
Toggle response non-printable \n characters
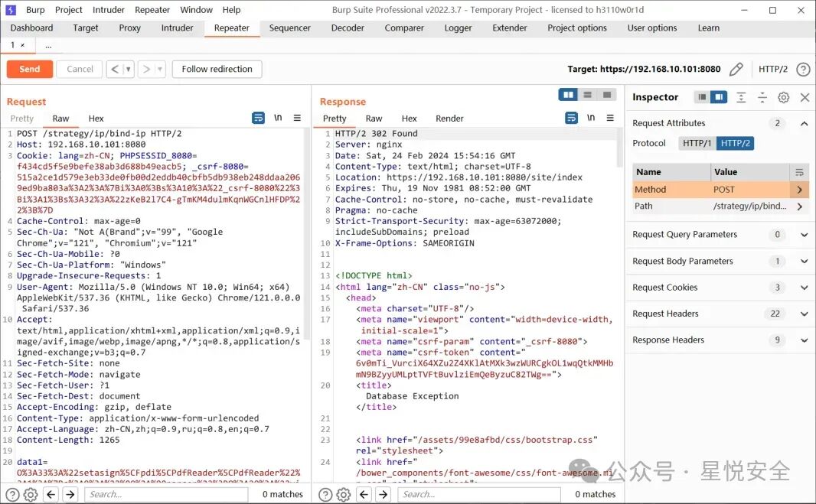click(x=591, y=118)
